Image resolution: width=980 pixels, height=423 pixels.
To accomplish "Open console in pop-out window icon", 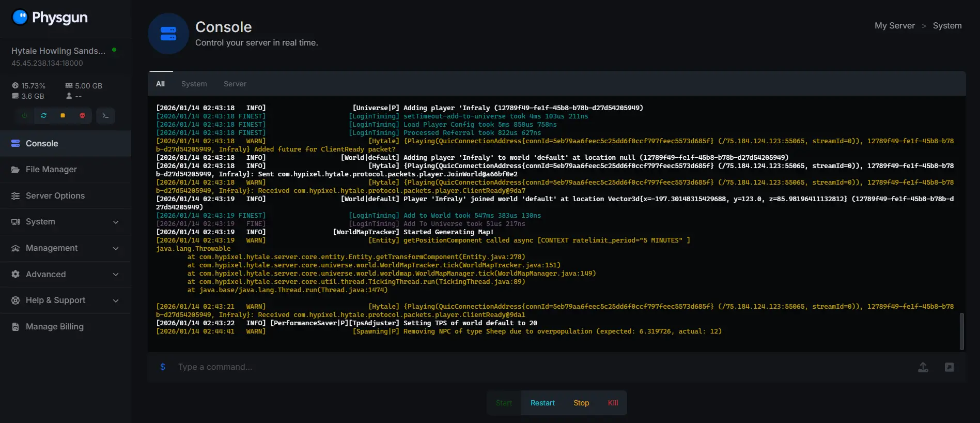I will click(949, 367).
